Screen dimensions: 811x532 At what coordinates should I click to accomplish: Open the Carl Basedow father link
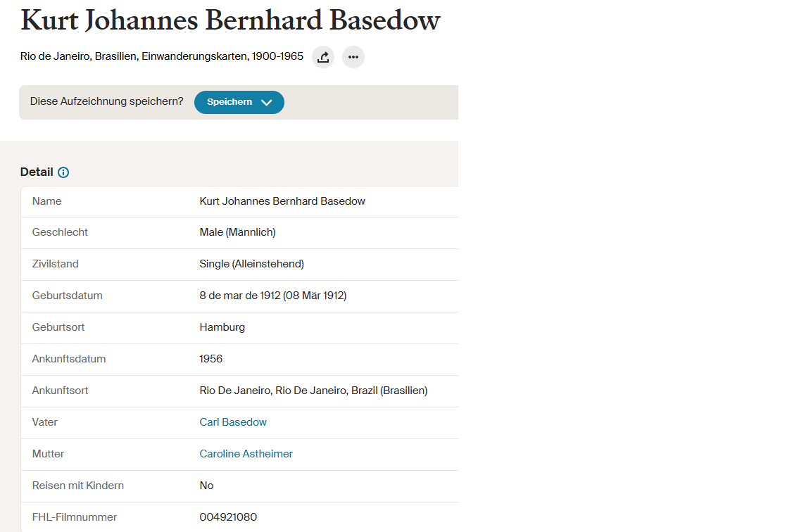click(233, 422)
